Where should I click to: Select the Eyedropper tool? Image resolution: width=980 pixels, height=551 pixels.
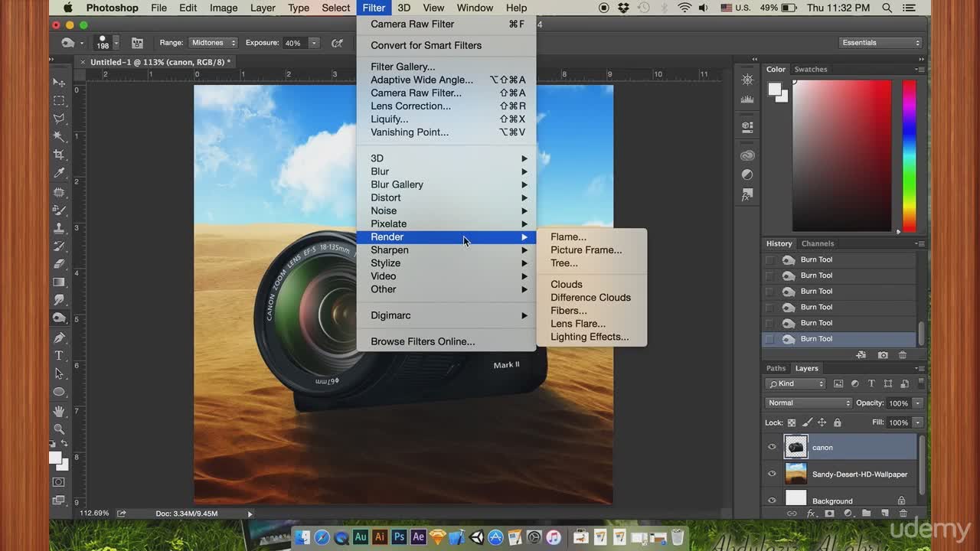coord(59,174)
